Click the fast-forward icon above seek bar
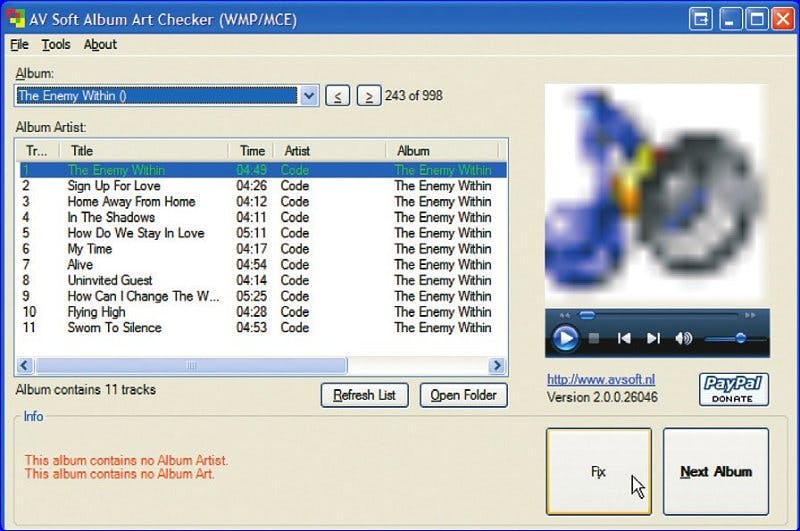Image resolution: width=800 pixels, height=531 pixels. 750,315
